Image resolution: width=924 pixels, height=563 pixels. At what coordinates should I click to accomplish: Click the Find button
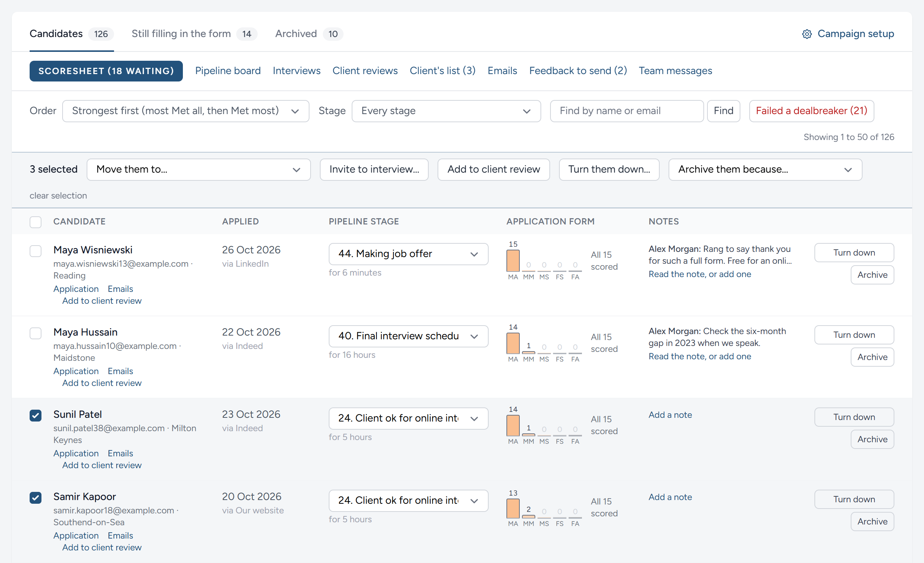coord(723,111)
